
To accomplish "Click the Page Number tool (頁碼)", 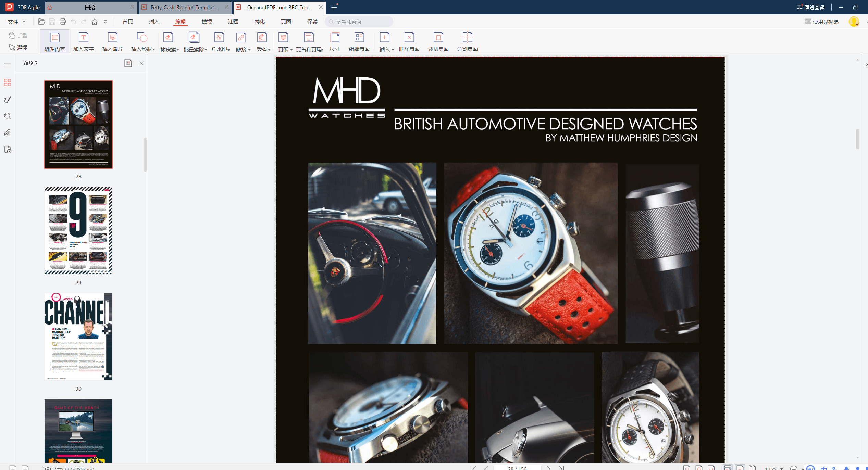I will click(x=283, y=41).
